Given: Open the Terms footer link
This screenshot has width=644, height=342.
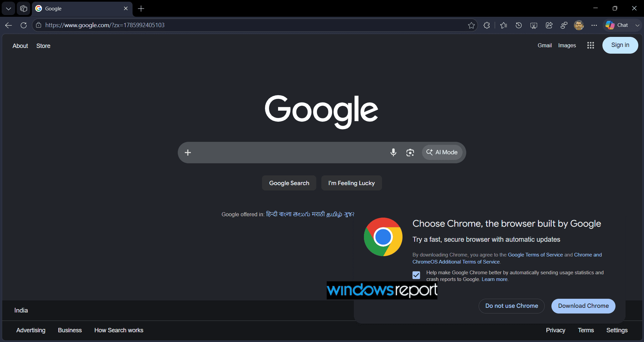Looking at the screenshot, I should (x=586, y=330).
